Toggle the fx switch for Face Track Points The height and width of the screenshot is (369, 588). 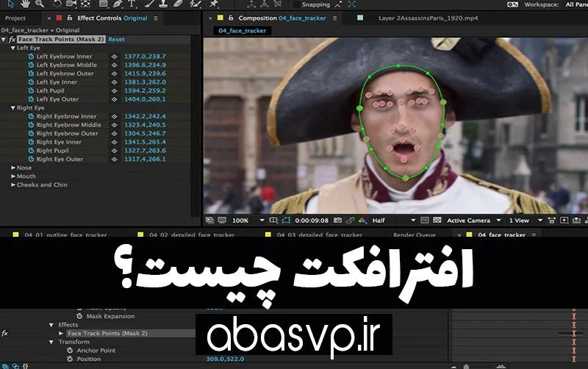(x=12, y=39)
